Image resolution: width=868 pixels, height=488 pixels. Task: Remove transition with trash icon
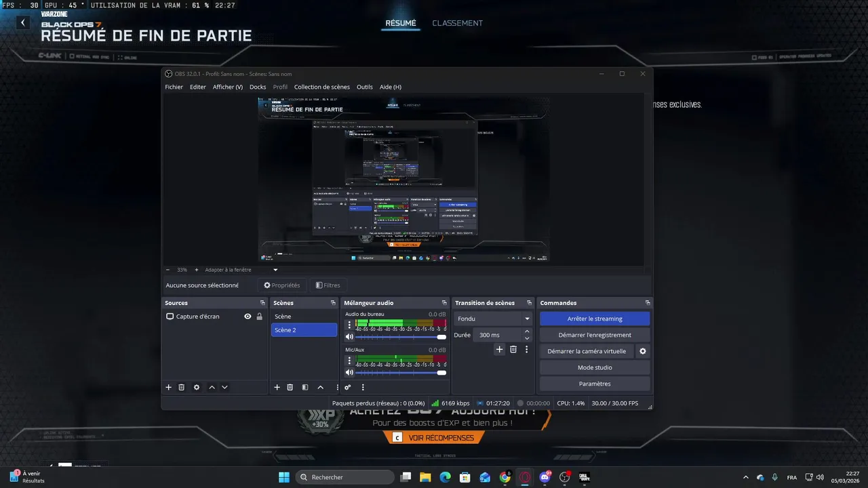click(513, 349)
